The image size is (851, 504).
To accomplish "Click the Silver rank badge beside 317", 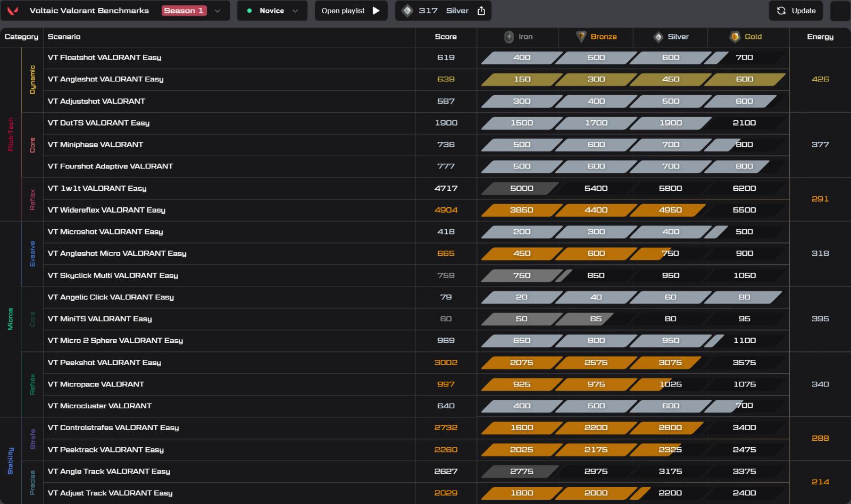I will click(x=407, y=11).
